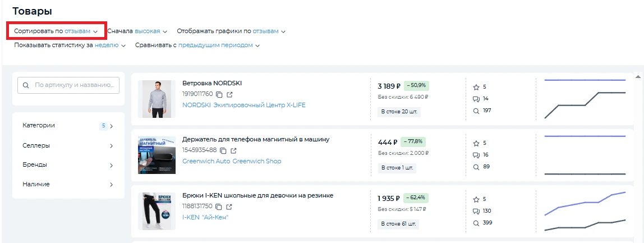644x243 pixels.
Task: Focus the "По артикулу и названию" search field
Action: tap(76, 85)
